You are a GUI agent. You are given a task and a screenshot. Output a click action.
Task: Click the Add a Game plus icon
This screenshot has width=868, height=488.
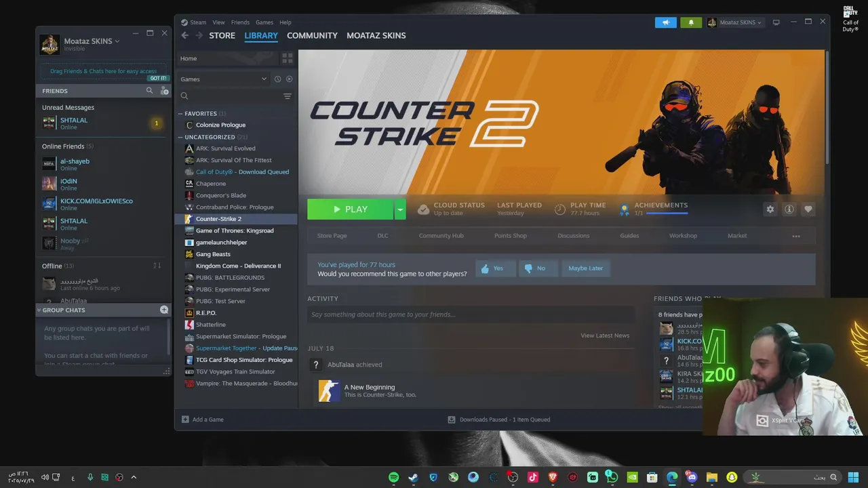185,420
